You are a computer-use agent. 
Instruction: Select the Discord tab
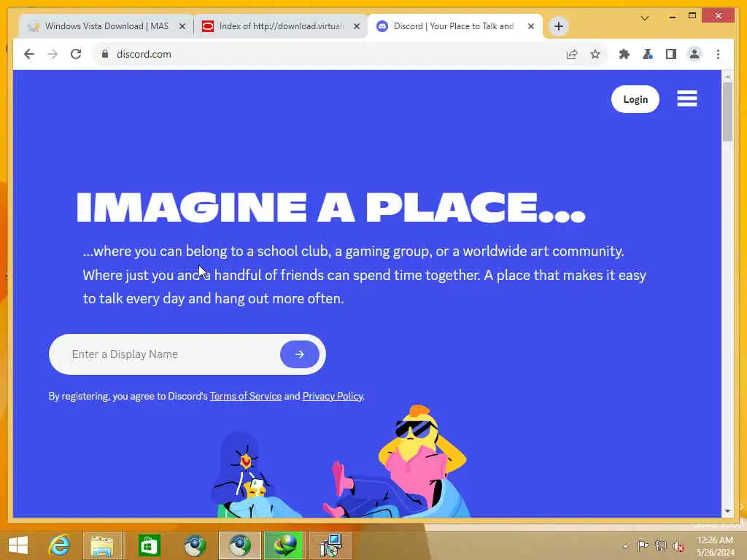(x=455, y=26)
